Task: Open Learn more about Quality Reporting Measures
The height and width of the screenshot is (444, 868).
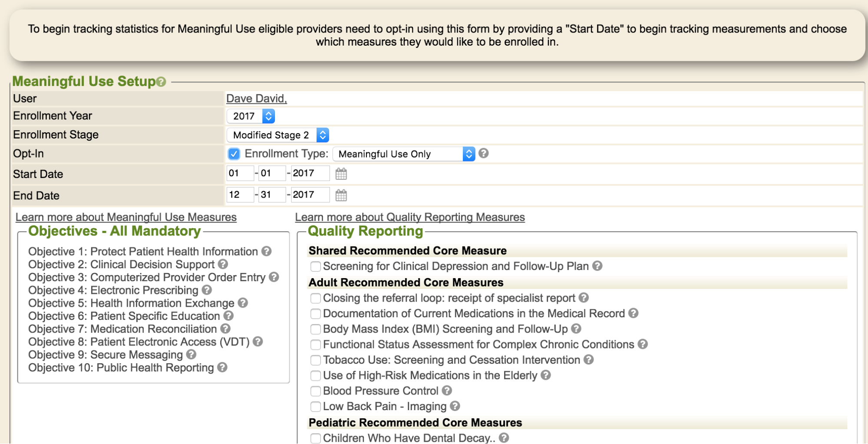Action: [410, 217]
